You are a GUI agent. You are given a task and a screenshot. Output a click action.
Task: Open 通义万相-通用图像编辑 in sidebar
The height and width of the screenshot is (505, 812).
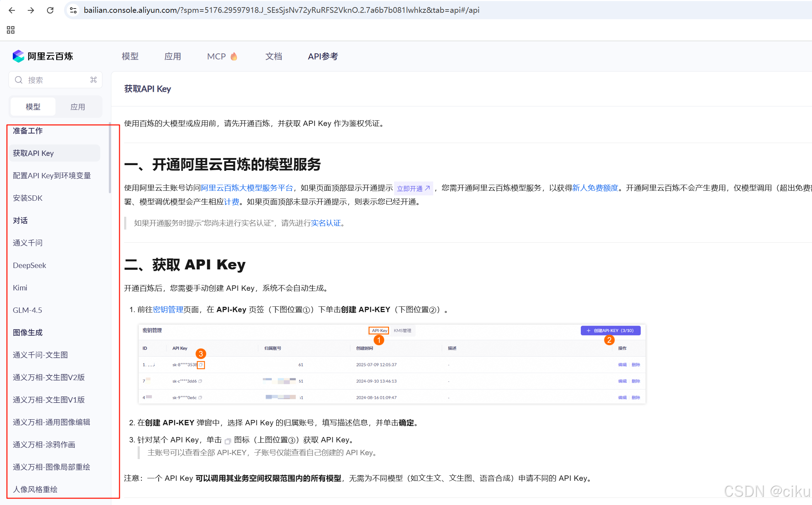click(52, 422)
